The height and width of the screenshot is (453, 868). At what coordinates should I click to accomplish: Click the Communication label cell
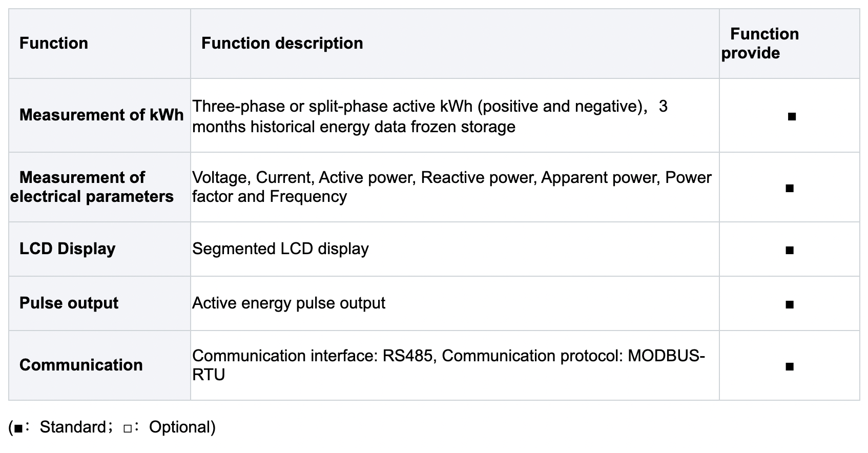click(x=81, y=365)
